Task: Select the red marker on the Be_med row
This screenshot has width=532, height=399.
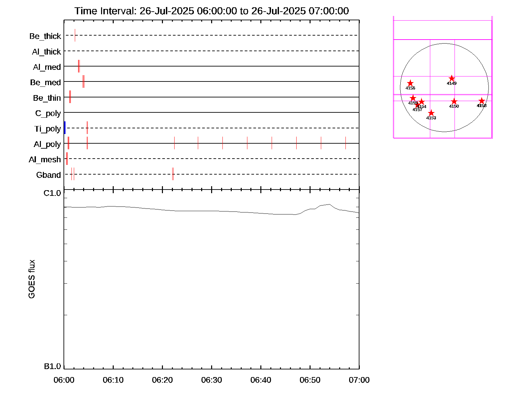Action: [83, 81]
